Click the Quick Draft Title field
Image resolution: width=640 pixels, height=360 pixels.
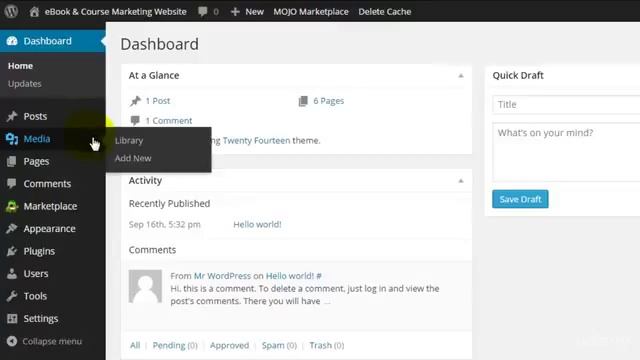[566, 104]
